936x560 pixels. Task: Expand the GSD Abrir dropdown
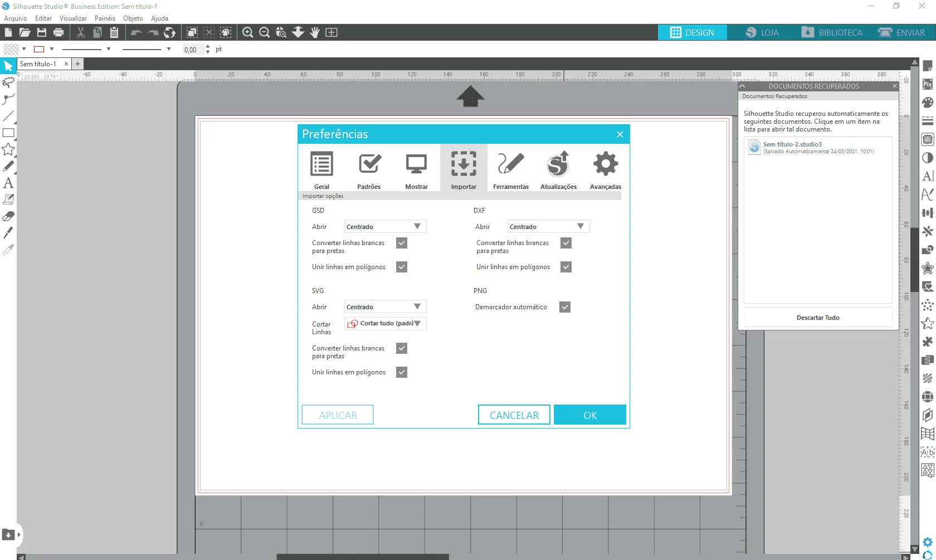[x=385, y=226]
